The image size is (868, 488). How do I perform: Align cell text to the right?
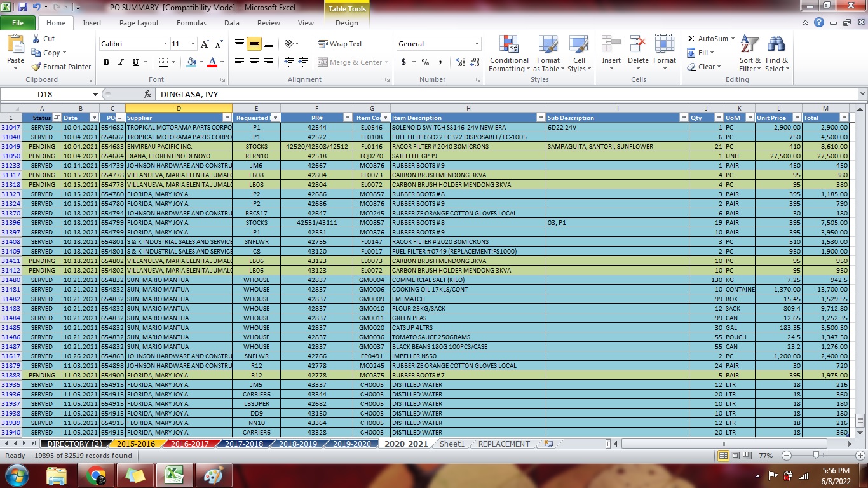coord(269,62)
